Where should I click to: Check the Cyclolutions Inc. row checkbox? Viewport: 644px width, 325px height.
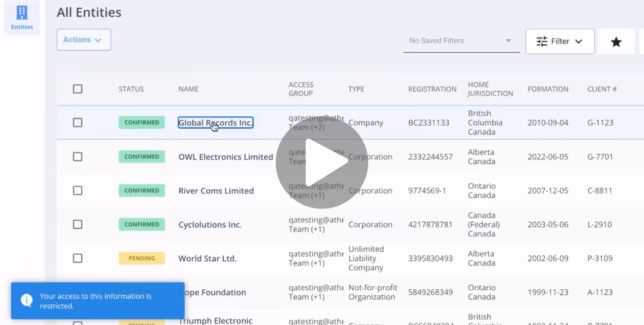[x=78, y=225]
